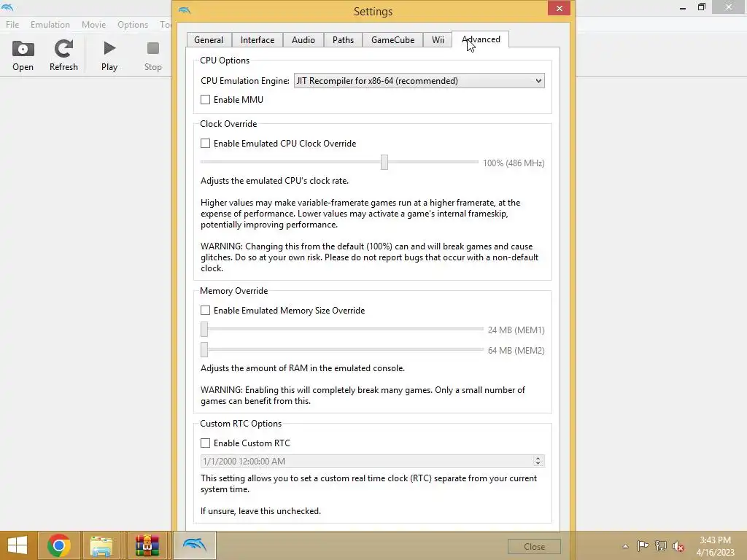
Task: Enable Emulated Memory Size Override checkbox
Action: click(x=205, y=311)
